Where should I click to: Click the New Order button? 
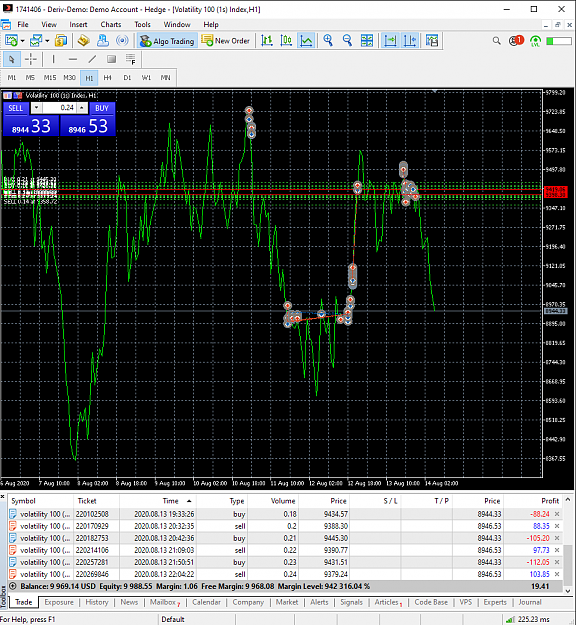point(226,41)
